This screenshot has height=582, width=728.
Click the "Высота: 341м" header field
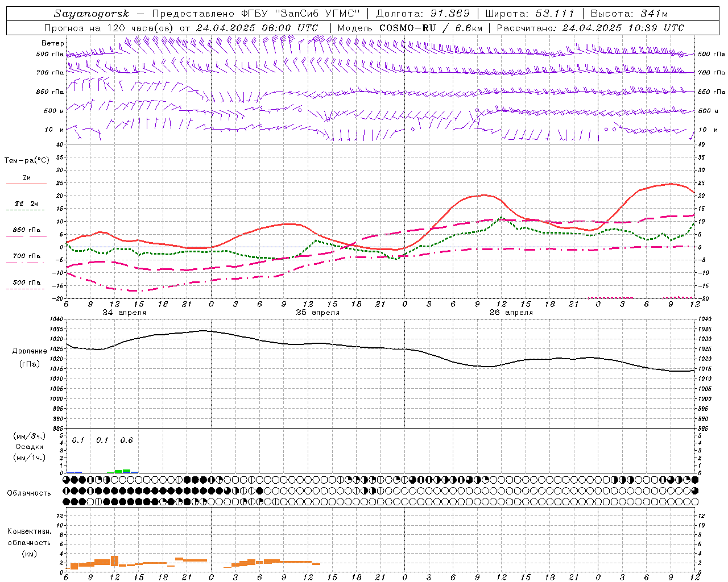pos(629,14)
